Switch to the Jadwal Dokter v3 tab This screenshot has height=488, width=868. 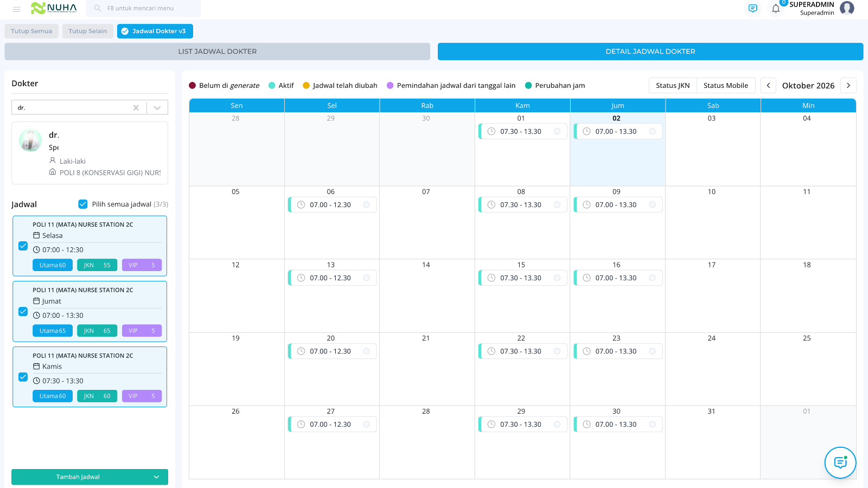coord(155,31)
